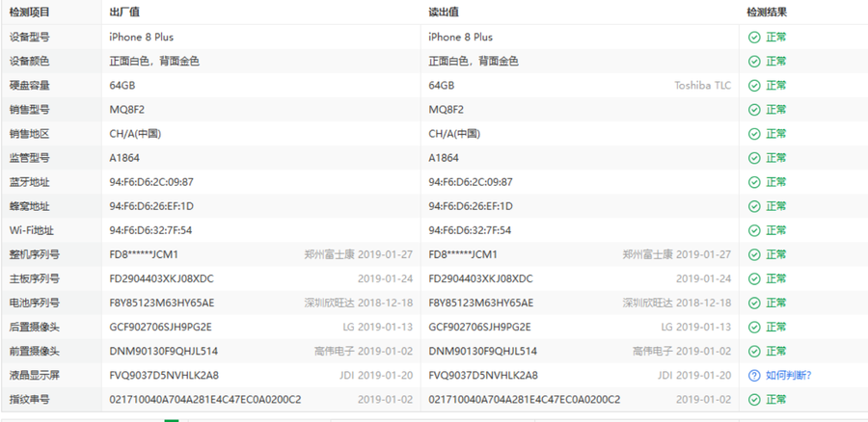Screen dimensions: 868x422
Task: Select the 液晶显示屏 row label
Action: click(x=35, y=376)
